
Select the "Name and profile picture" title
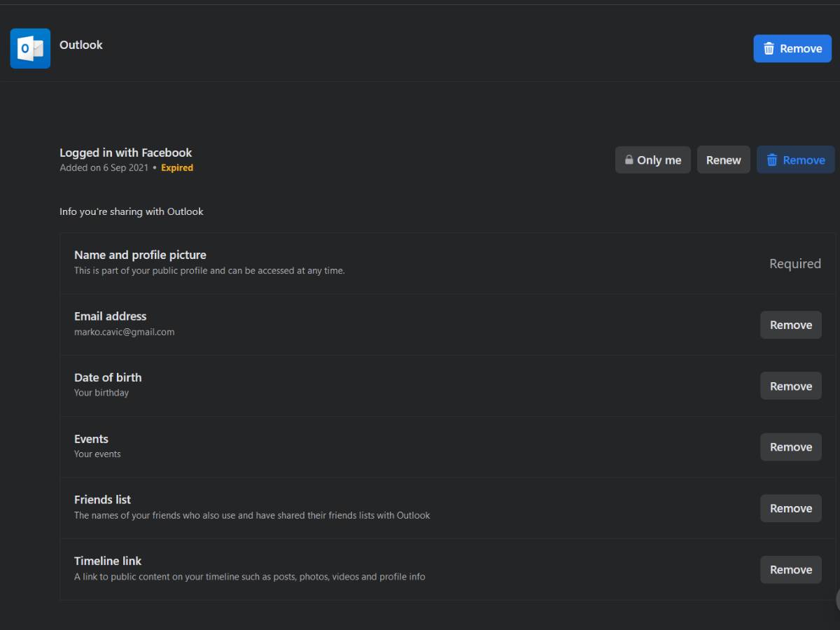coord(140,255)
